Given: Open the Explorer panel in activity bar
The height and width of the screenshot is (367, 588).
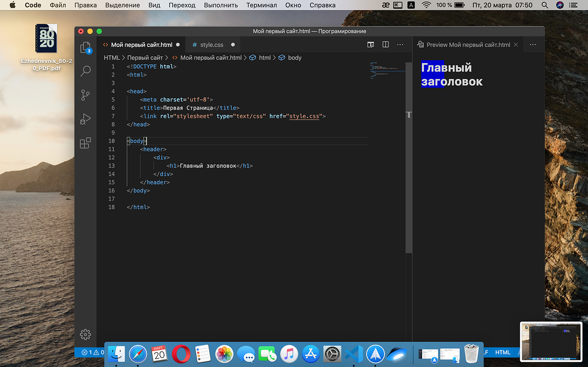Looking at the screenshot, I should pos(85,47).
